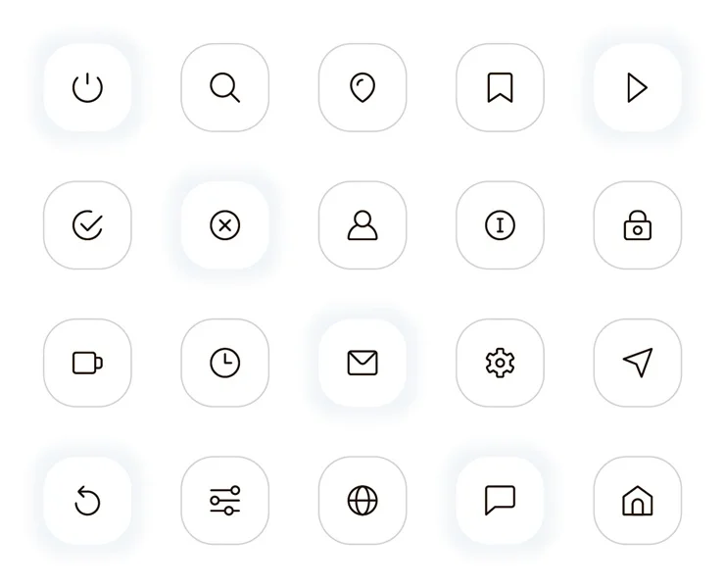Click the circled info icon
Image resolution: width=725 pixels, height=588 pixels.
click(500, 225)
